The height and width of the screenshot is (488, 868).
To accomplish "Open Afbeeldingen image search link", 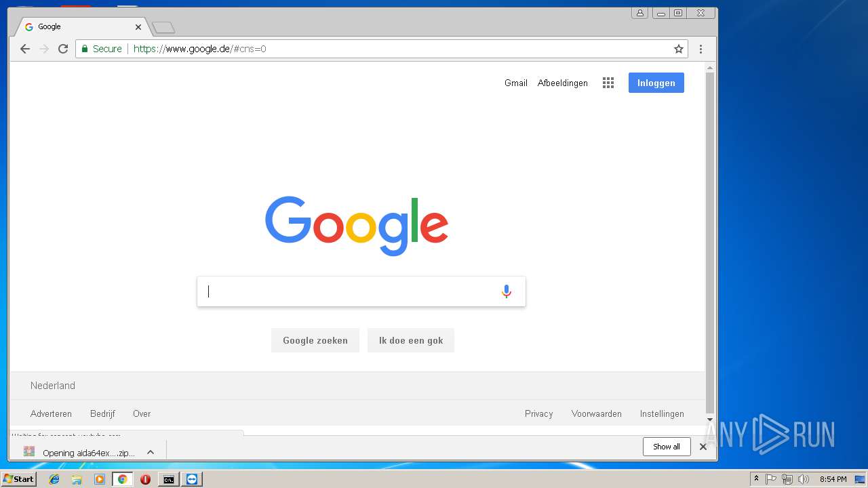I will [563, 83].
